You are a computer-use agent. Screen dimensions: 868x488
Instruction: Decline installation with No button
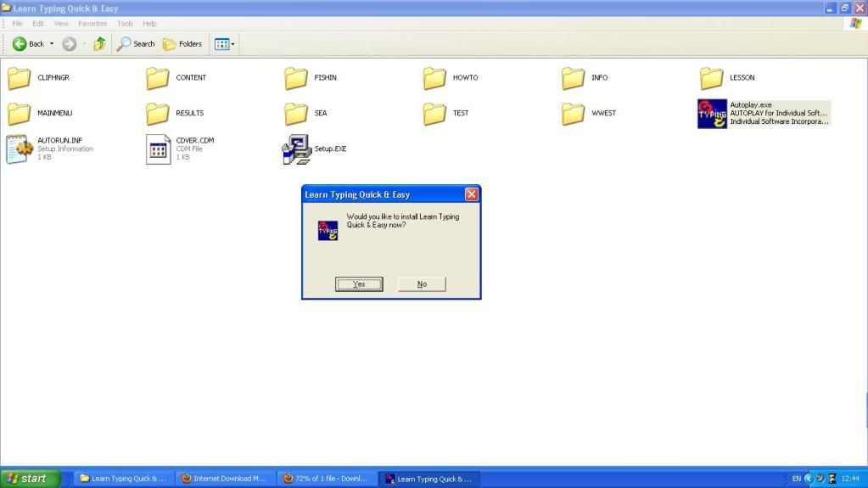tap(422, 284)
